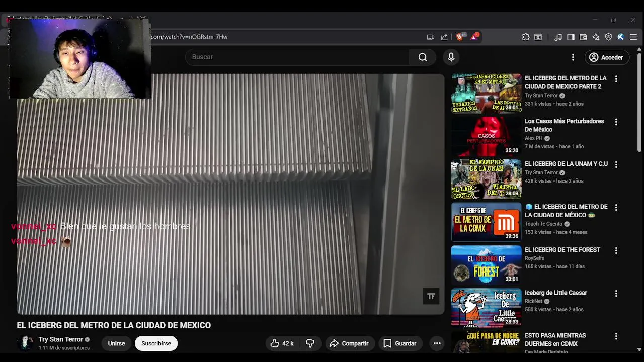Open Try Stan Terror channel name link
644x362 pixels.
coord(61,339)
